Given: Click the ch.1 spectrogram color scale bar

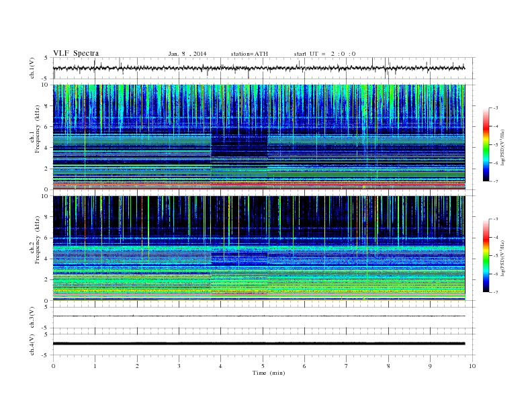Looking at the screenshot, I should pyautogui.click(x=486, y=144).
